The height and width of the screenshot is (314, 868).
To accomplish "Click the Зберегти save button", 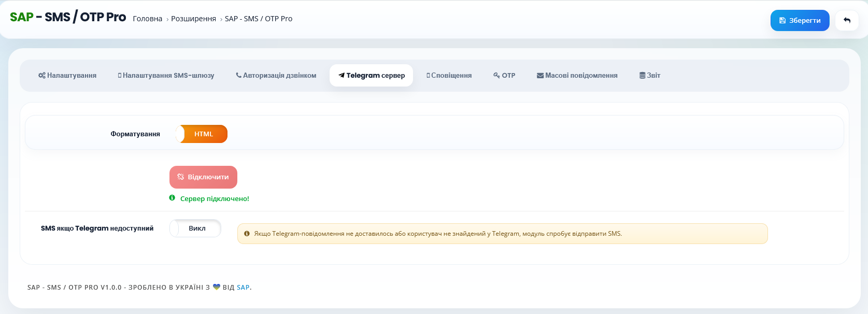I will [800, 21].
